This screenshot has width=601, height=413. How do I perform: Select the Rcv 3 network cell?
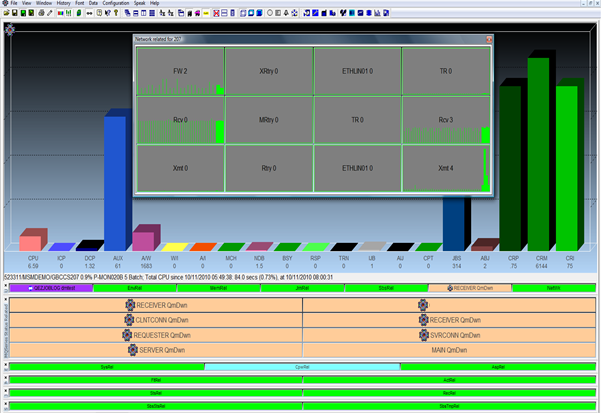tap(445, 120)
